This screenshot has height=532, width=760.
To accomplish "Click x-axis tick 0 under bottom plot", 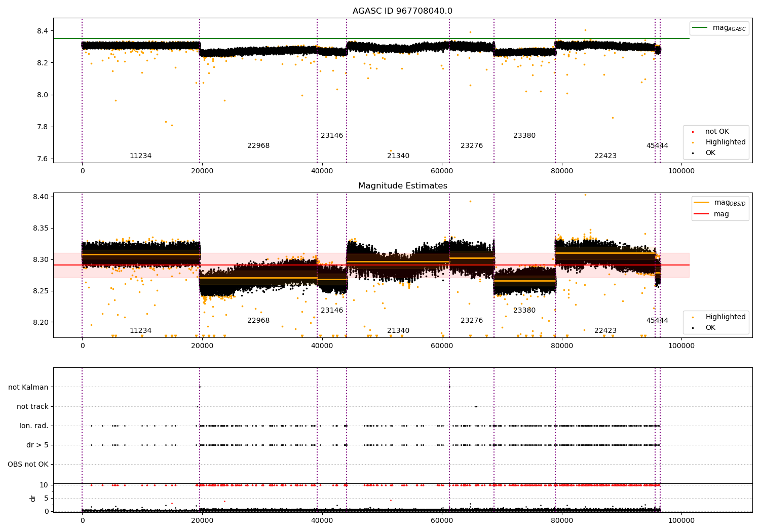I will tap(82, 521).
